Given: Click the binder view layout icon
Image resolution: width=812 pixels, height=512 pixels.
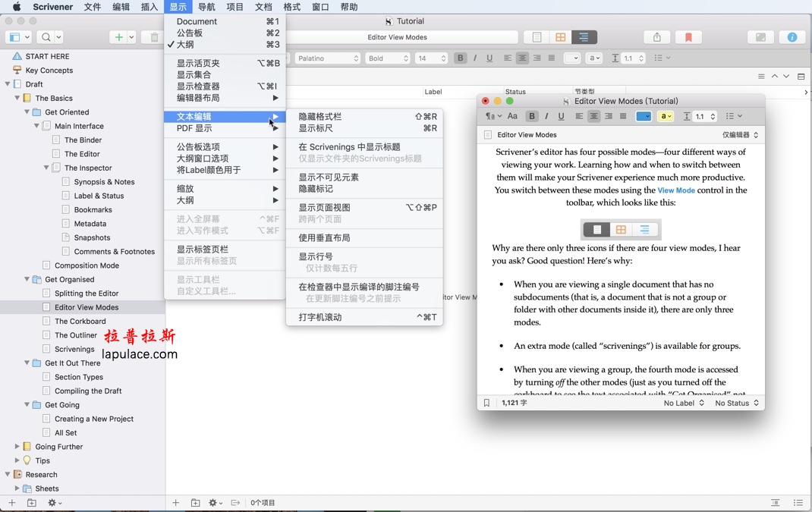Looking at the screenshot, I should click(x=14, y=37).
